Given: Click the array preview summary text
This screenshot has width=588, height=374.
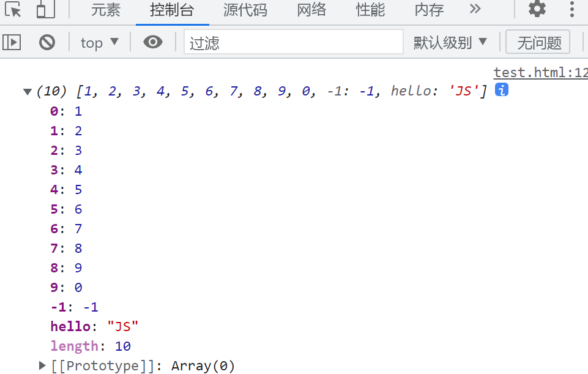Looking at the screenshot, I should coord(262,91).
